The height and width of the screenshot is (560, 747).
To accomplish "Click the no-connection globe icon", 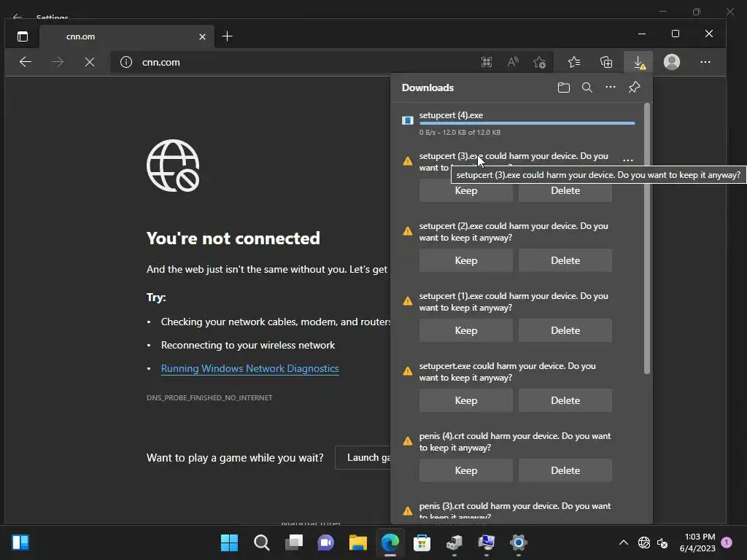I will coord(173,166).
